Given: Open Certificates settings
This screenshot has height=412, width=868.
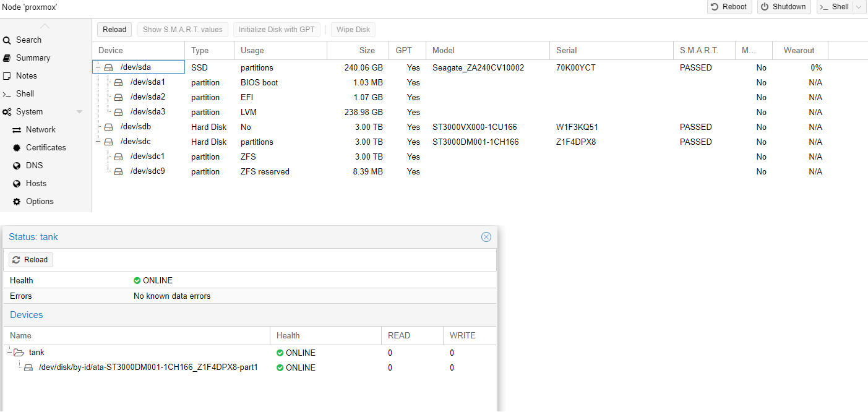Looking at the screenshot, I should tap(46, 147).
